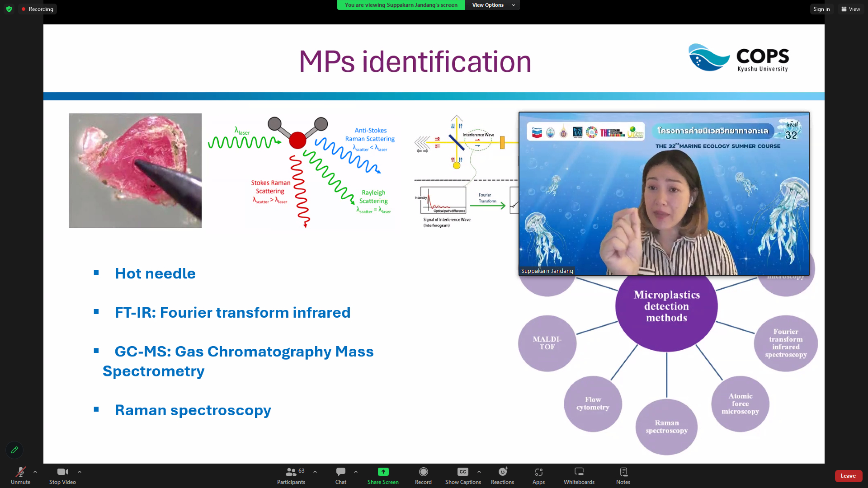Click the green Share Screen icon
Image resolution: width=868 pixels, height=488 pixels.
click(x=383, y=472)
